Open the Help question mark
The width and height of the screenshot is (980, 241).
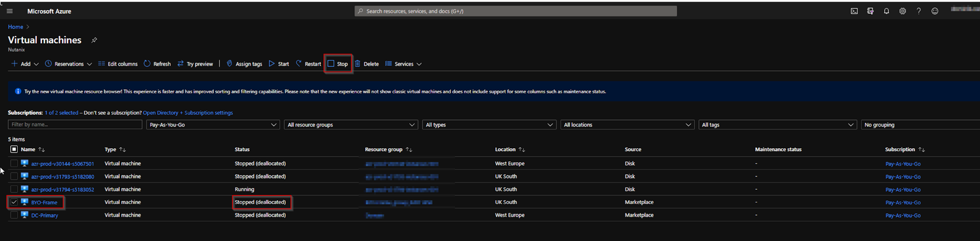coord(919,11)
